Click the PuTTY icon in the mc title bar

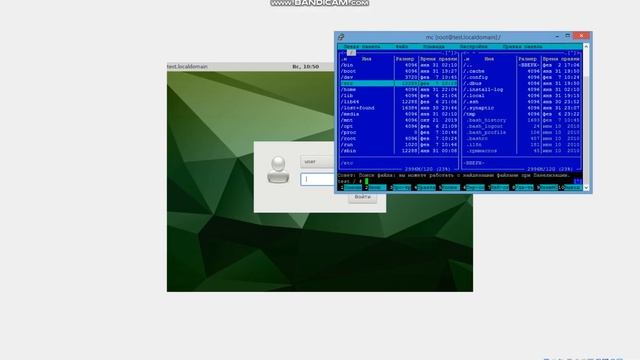coord(341,37)
